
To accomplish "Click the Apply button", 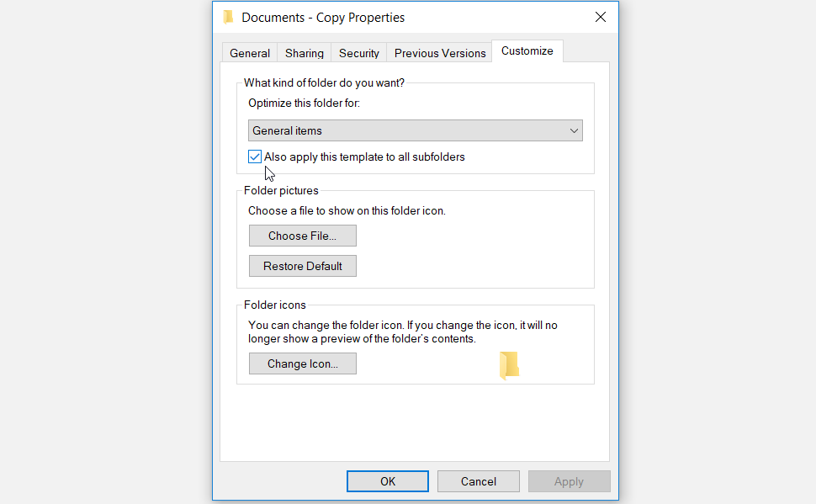I will tap(569, 481).
